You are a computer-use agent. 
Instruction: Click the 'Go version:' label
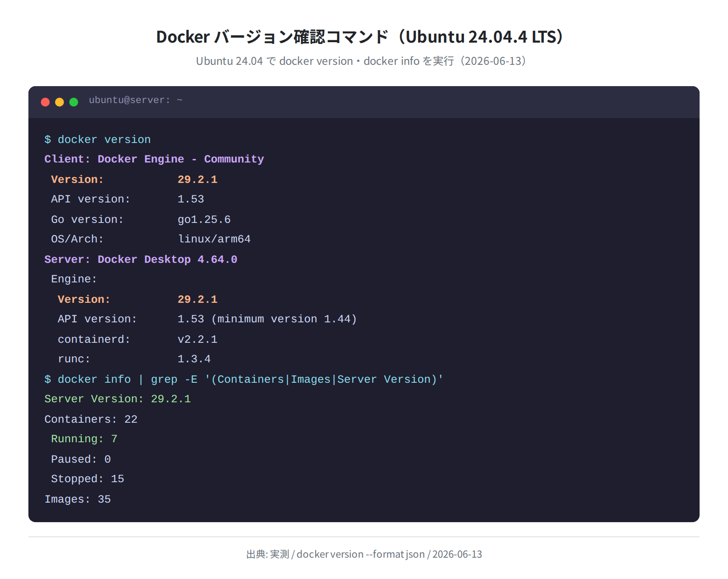87,219
